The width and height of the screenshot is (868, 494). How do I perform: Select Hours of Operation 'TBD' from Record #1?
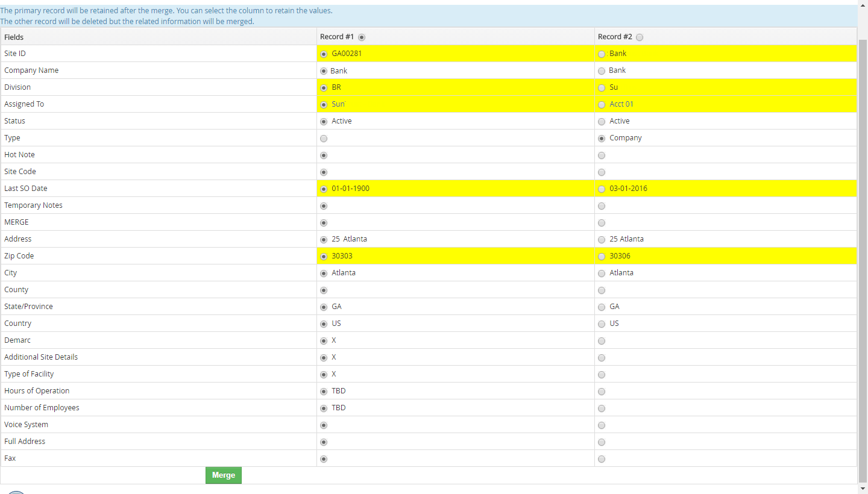324,391
